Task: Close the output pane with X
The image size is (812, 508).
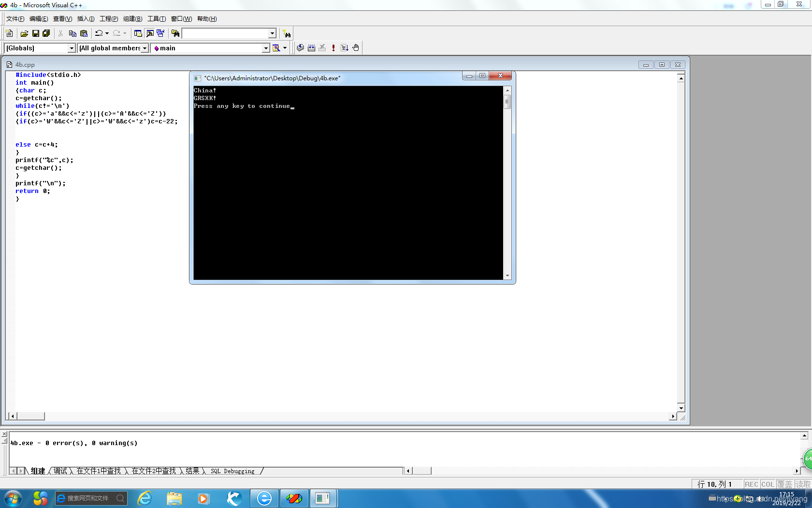Action: pyautogui.click(x=4, y=434)
